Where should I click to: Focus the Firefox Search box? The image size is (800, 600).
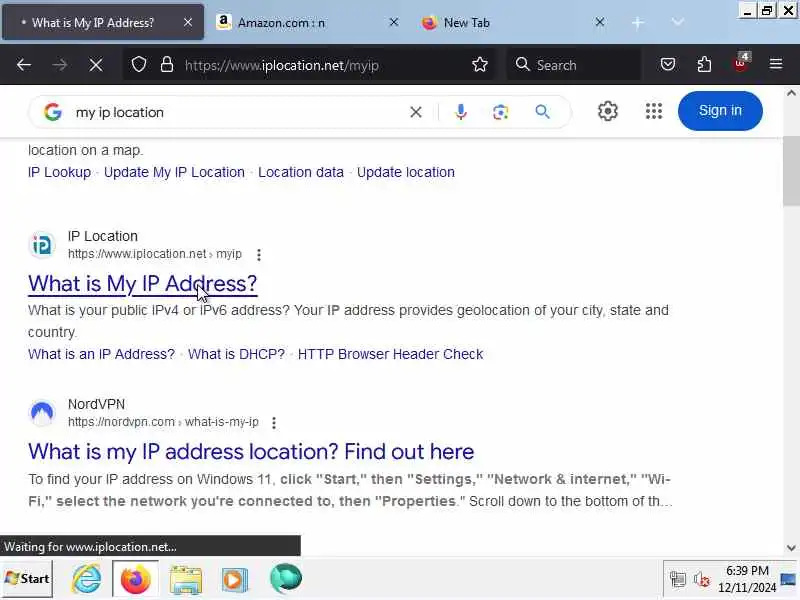coord(574,65)
